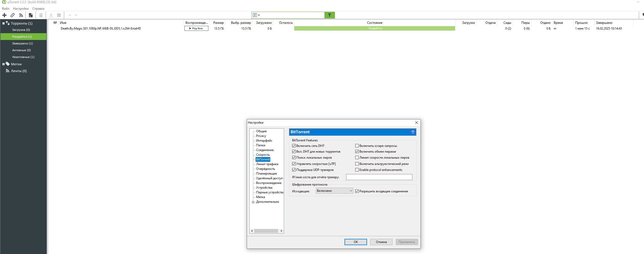This screenshot has height=254, width=644.
Task: Click the µTorrent logo in title bar
Action: click(x=4, y=2)
